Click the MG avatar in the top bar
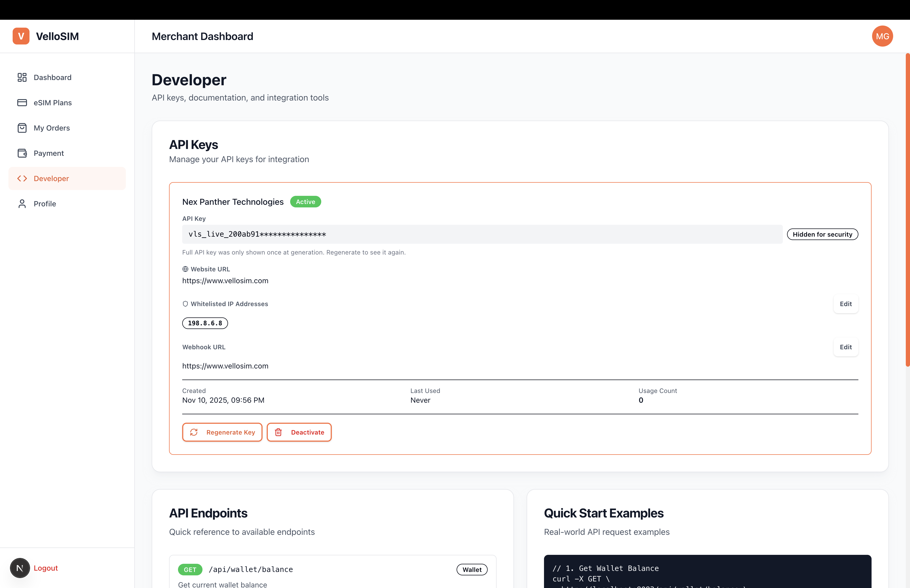This screenshot has width=910, height=588. [x=883, y=36]
